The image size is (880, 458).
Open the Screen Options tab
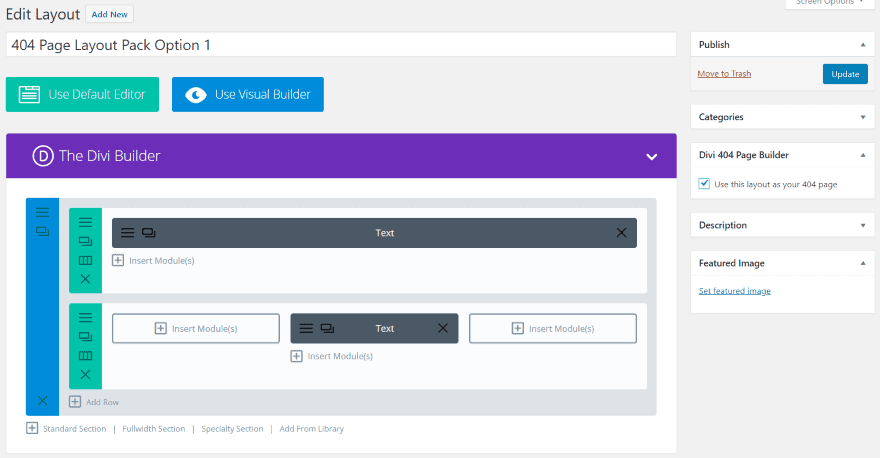[x=831, y=3]
